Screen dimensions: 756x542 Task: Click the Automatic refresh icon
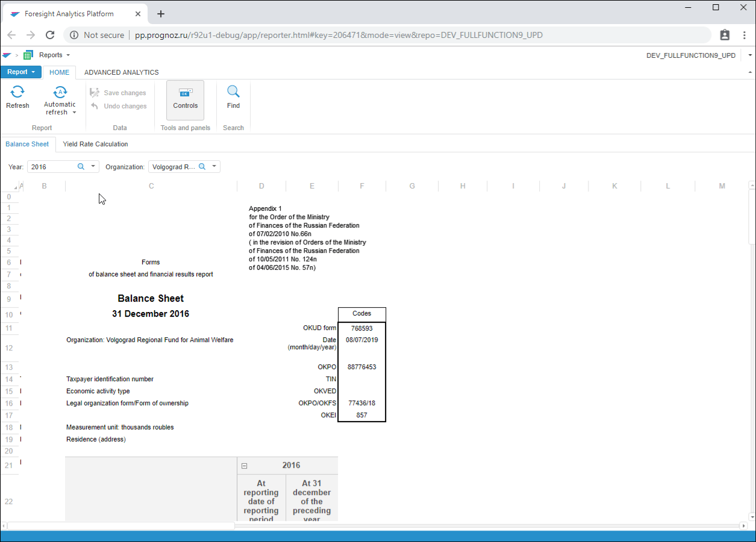(x=60, y=92)
